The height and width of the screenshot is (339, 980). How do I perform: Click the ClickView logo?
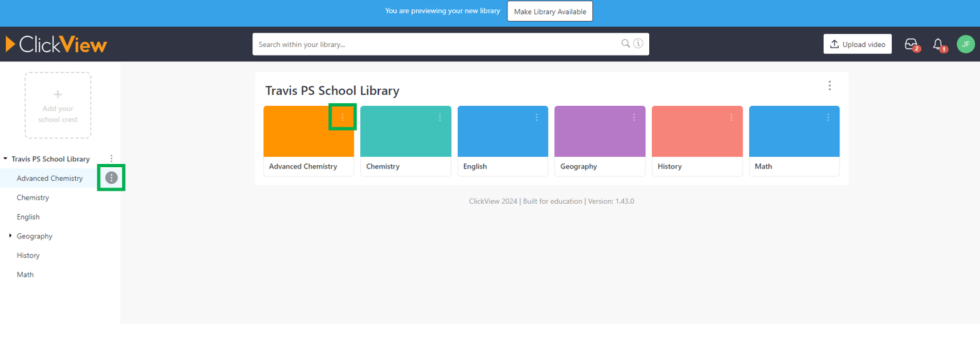[x=56, y=44]
